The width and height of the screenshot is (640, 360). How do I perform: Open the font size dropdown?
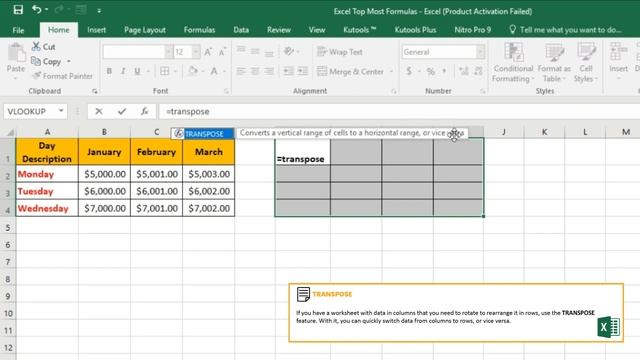(196, 52)
